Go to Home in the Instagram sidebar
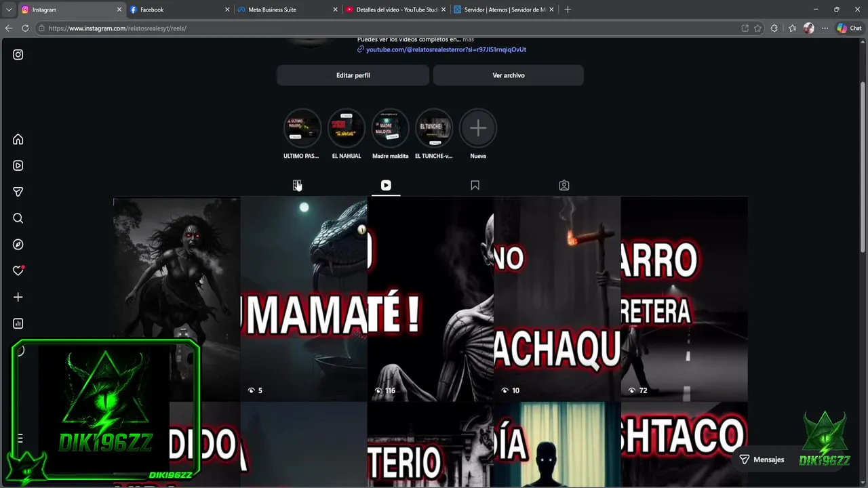This screenshot has width=868, height=488. coord(18,140)
